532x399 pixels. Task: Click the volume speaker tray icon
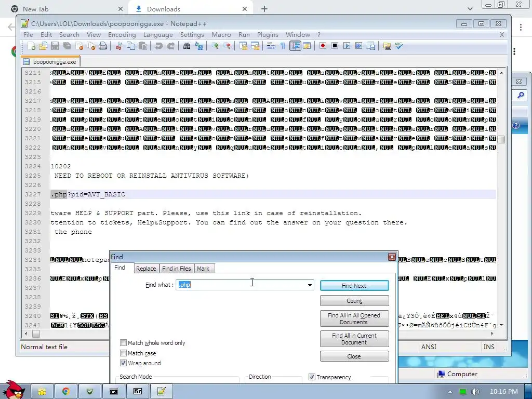[x=475, y=392]
